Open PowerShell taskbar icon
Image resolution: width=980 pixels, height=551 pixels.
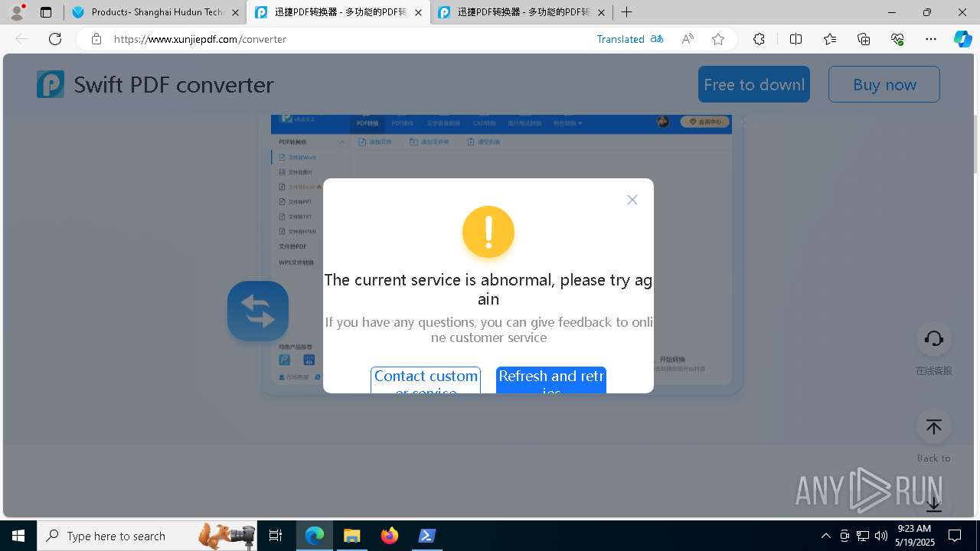pos(427,536)
